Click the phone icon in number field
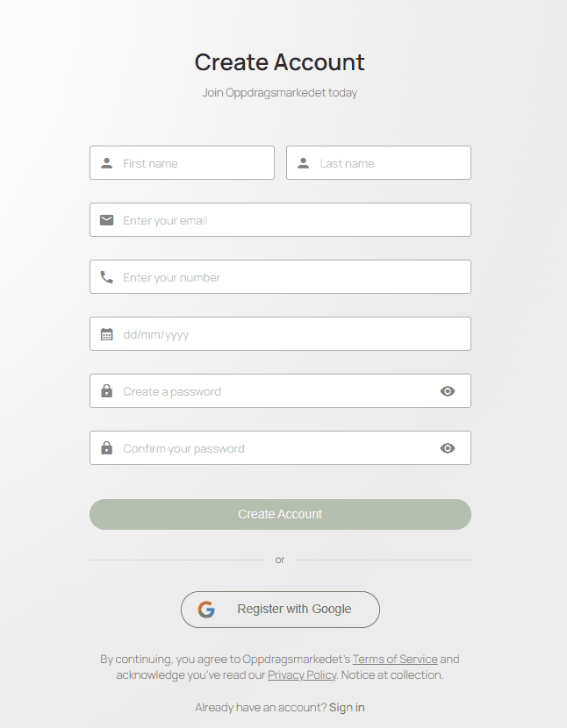Viewport: 567px width, 728px height. [x=107, y=277]
